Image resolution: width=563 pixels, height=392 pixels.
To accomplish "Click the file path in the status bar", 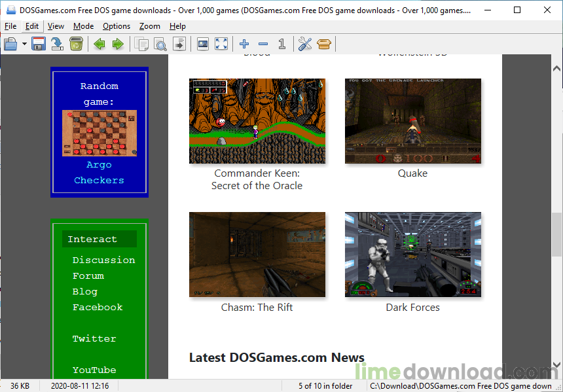I will coord(461,386).
